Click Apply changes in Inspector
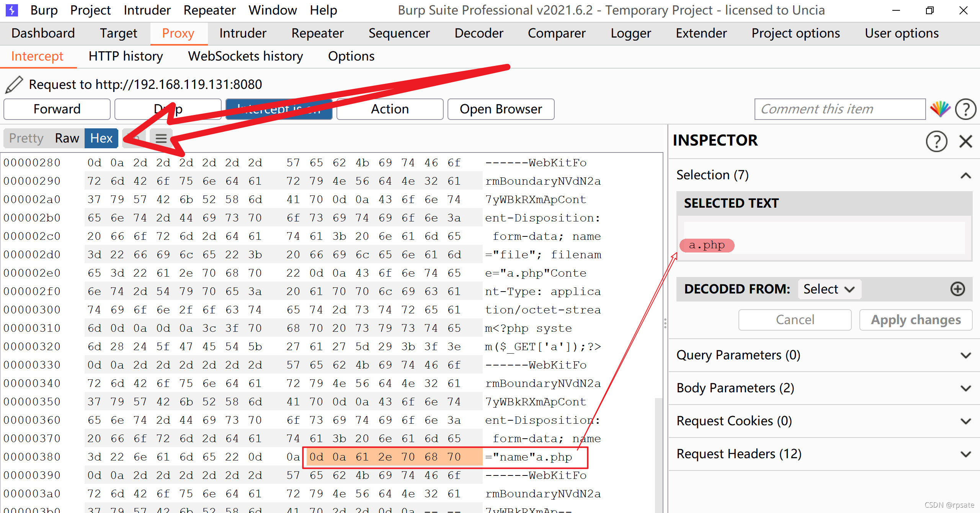 [916, 320]
